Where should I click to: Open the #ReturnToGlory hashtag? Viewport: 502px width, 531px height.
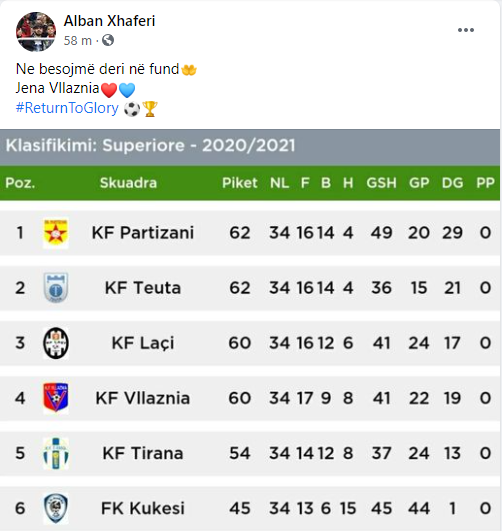click(67, 108)
